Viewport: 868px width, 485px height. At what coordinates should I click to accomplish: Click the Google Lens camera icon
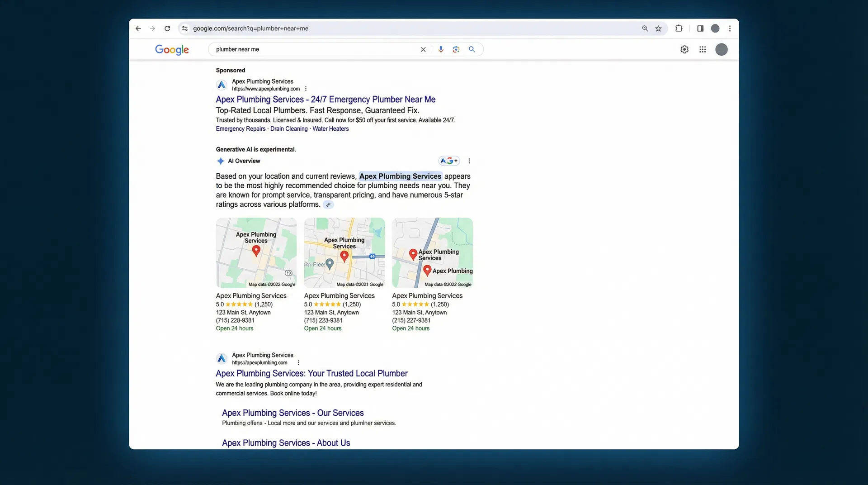pyautogui.click(x=456, y=49)
